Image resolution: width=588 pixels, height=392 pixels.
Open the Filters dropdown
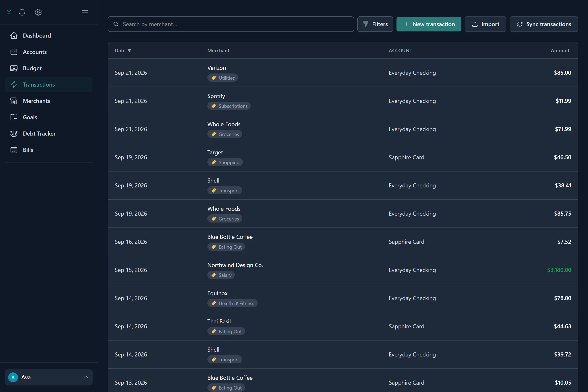(375, 24)
